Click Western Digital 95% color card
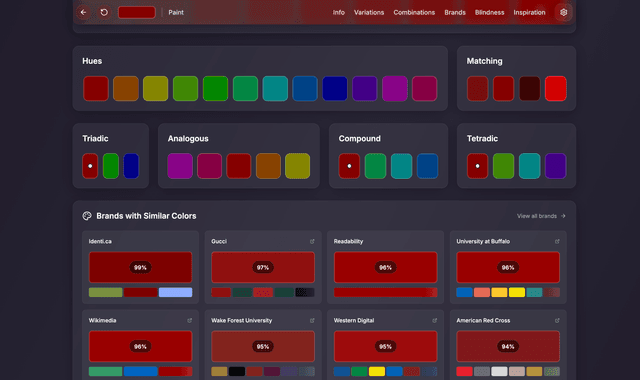640x380 pixels. coord(386,347)
